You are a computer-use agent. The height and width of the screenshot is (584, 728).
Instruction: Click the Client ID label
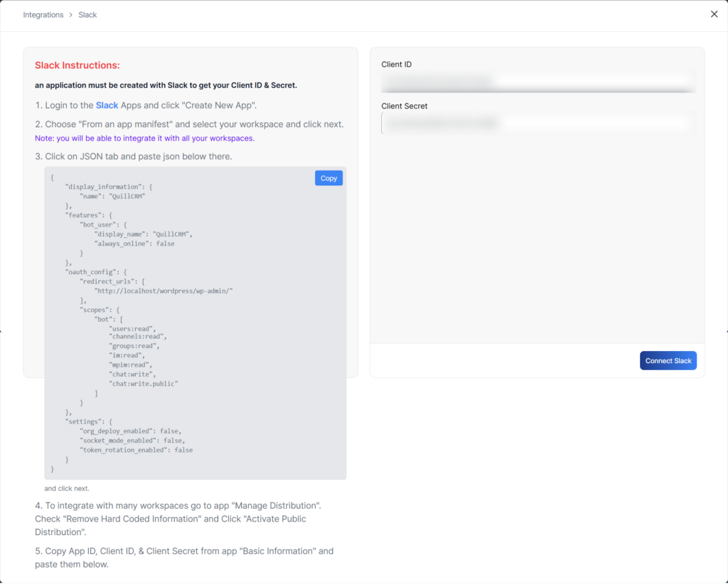click(x=396, y=65)
